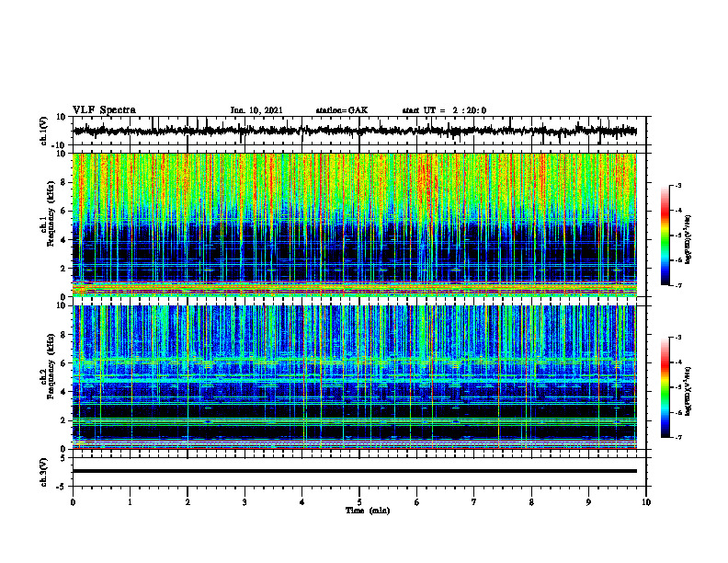Click the "4" kHz tick of ch.1 spectrogram
Image resolution: width=728 pixels, height=563 pixels.
tap(63, 240)
